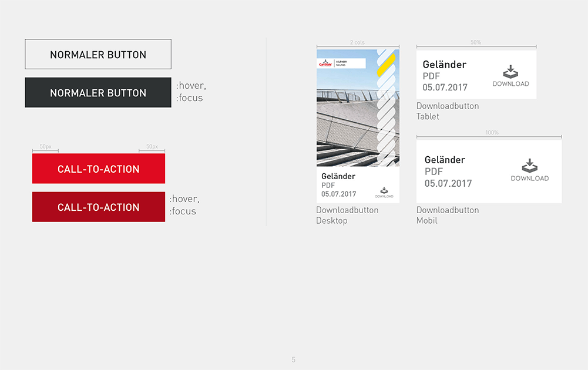Tap the download icon on the mobile card
This screenshot has height=370, width=588.
pos(529,166)
